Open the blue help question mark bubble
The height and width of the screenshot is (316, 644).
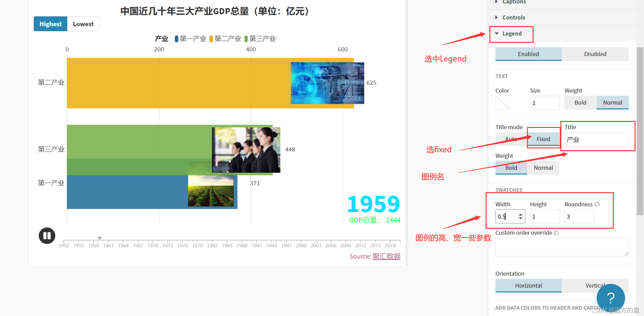click(611, 298)
